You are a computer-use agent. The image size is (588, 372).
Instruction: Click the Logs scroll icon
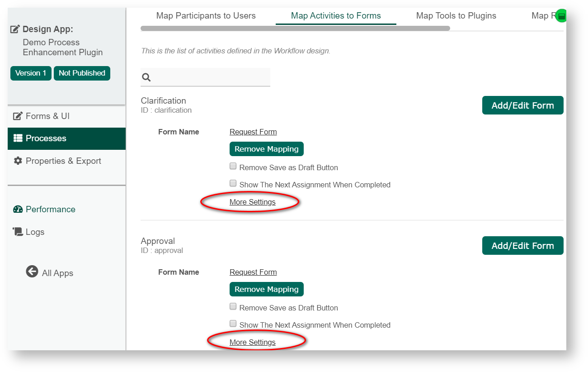pos(18,232)
